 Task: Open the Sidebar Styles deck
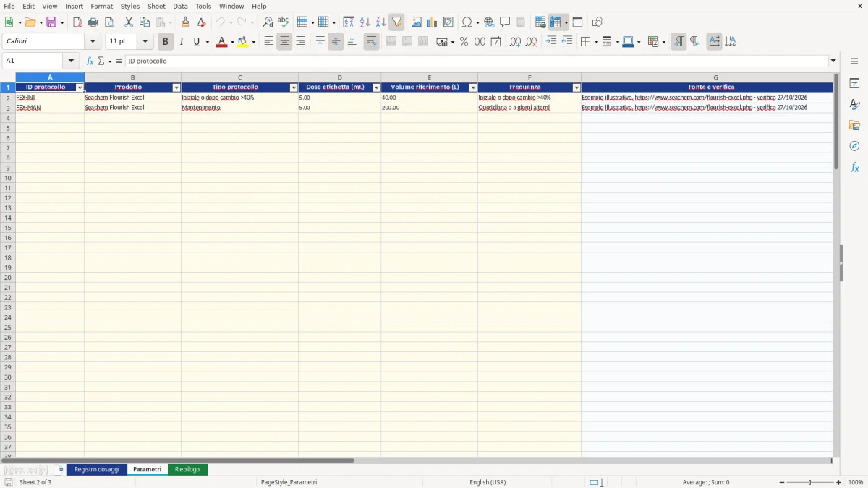tap(854, 104)
